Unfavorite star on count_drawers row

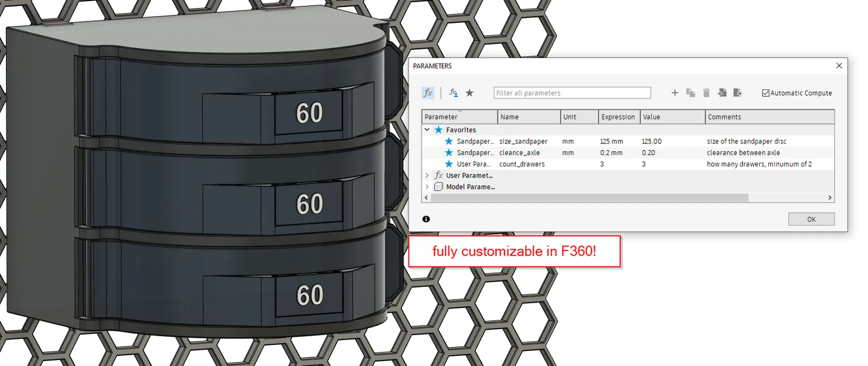[449, 164]
